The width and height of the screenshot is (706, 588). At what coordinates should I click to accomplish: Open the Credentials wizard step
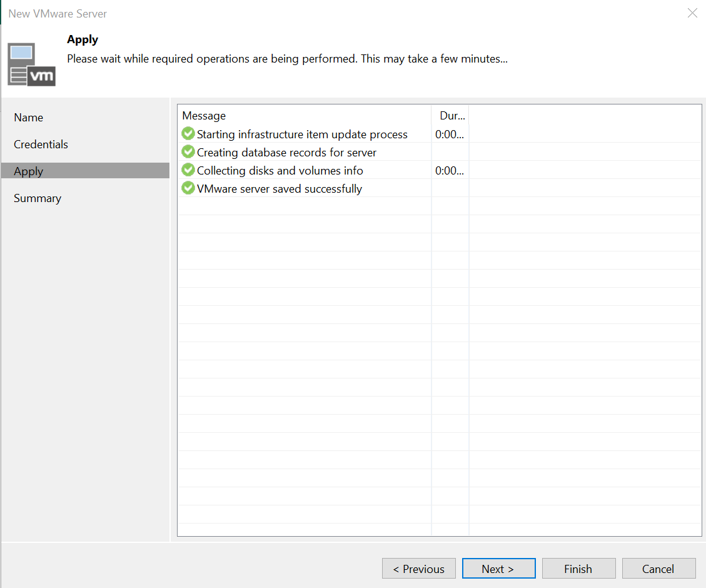[x=41, y=144]
